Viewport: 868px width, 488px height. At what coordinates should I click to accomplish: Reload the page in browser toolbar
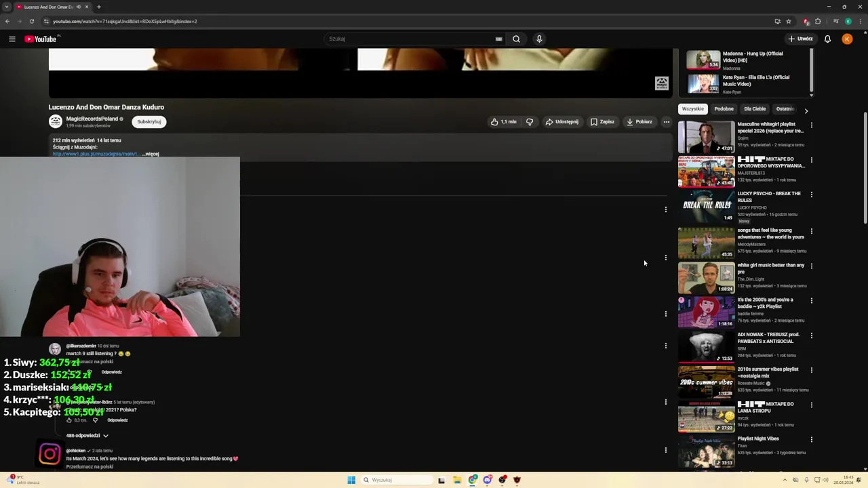click(x=31, y=21)
